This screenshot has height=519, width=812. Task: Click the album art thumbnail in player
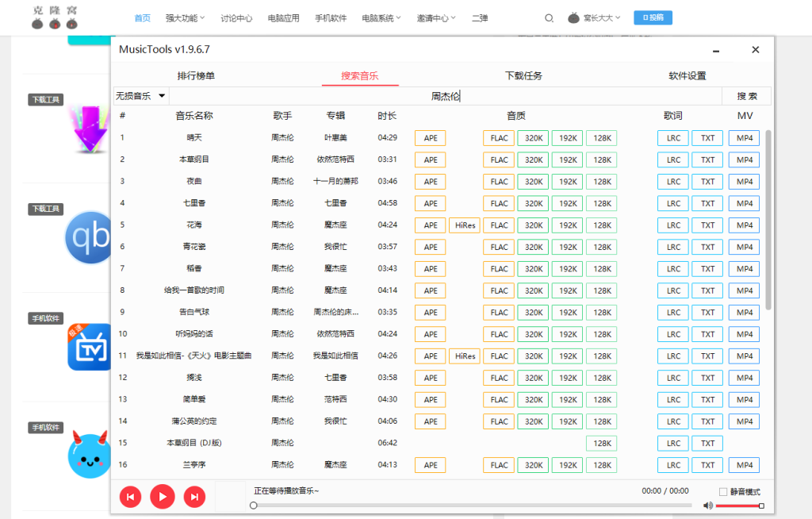click(231, 497)
